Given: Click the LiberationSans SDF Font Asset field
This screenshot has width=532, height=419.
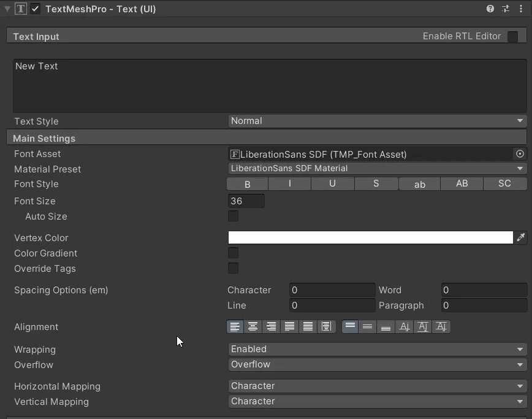Looking at the screenshot, I should 371,154.
